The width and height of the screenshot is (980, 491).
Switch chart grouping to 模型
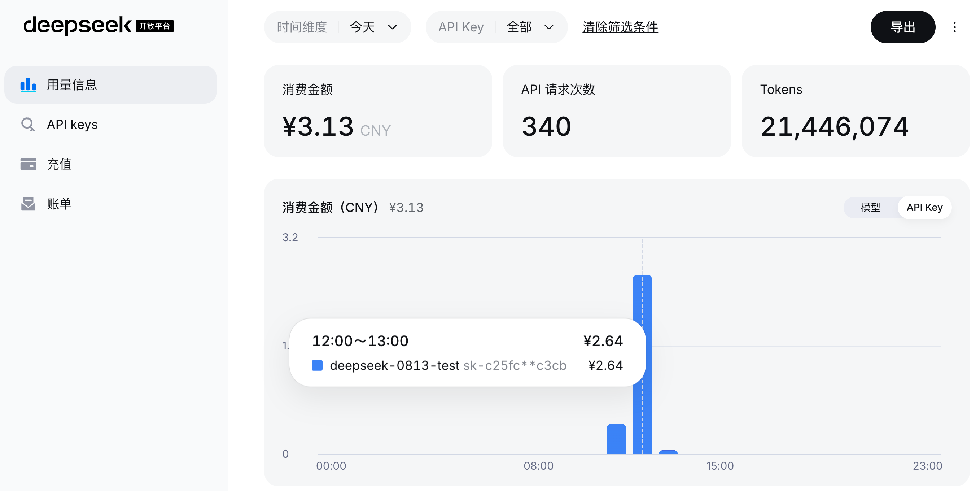[870, 208]
